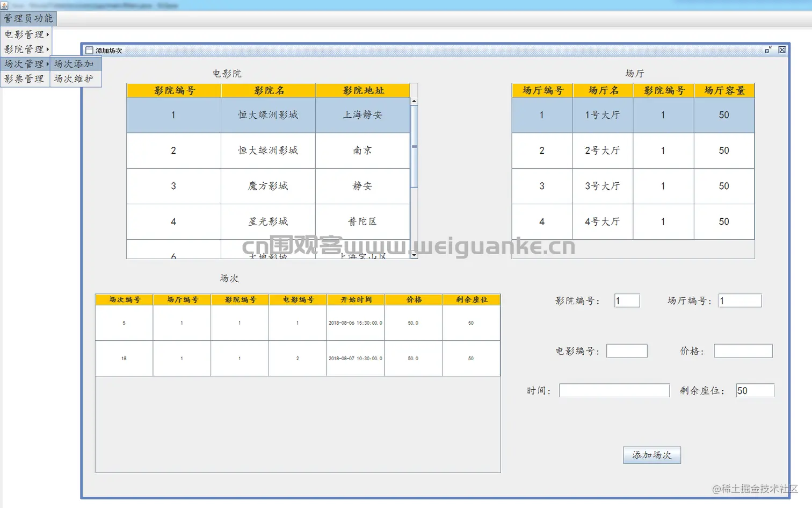Click into the 价格 input field
This screenshot has width=812, height=508.
coord(743,351)
